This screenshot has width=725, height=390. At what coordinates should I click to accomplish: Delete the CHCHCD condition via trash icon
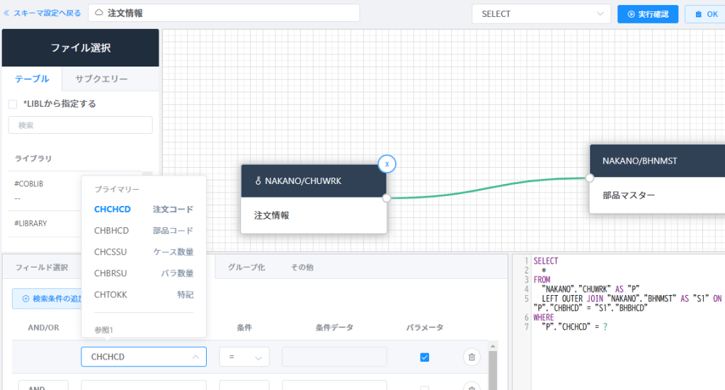coord(472,357)
